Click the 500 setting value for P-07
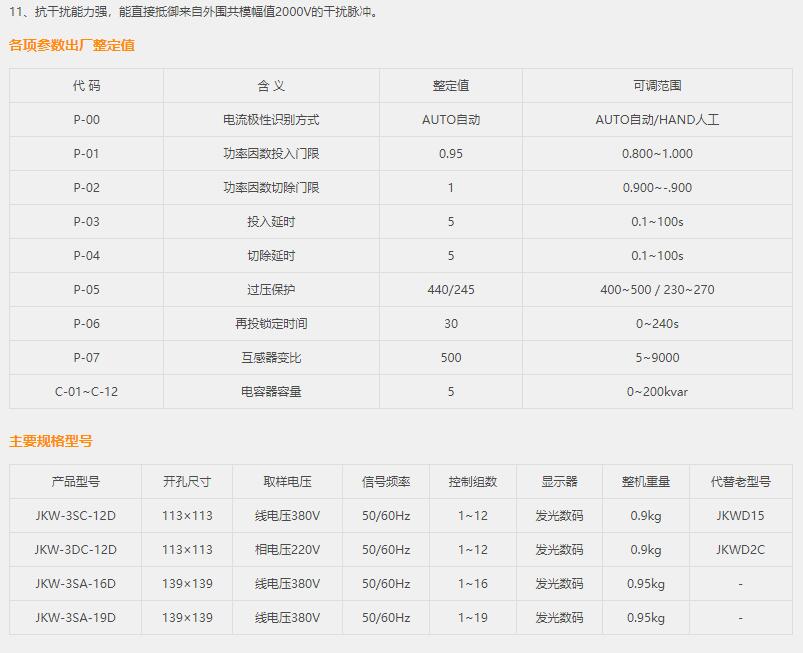 coord(451,357)
